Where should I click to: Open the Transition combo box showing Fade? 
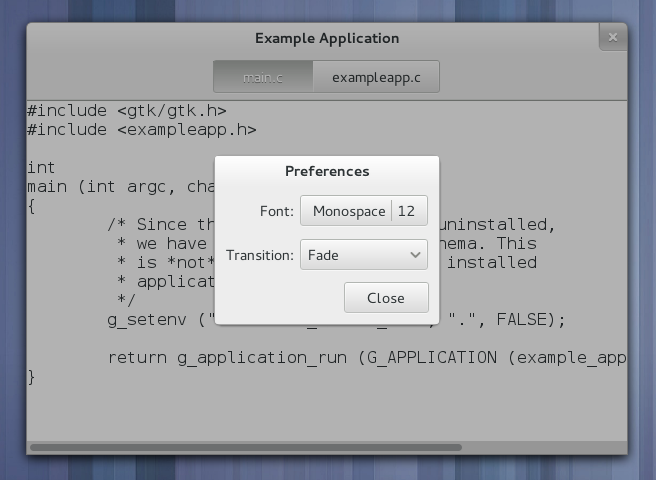363,255
